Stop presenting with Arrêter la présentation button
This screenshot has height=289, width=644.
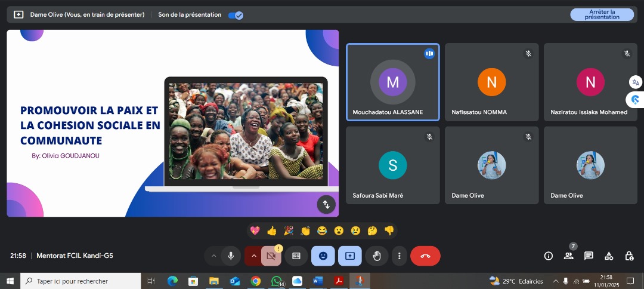click(602, 14)
